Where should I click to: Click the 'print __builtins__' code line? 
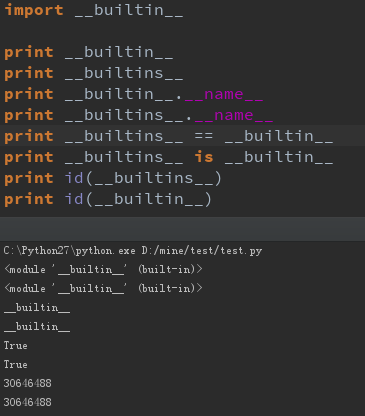coord(94,73)
